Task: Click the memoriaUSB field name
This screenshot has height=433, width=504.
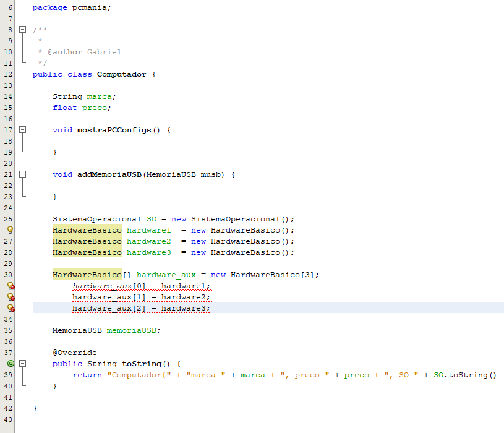Action: 132,330
